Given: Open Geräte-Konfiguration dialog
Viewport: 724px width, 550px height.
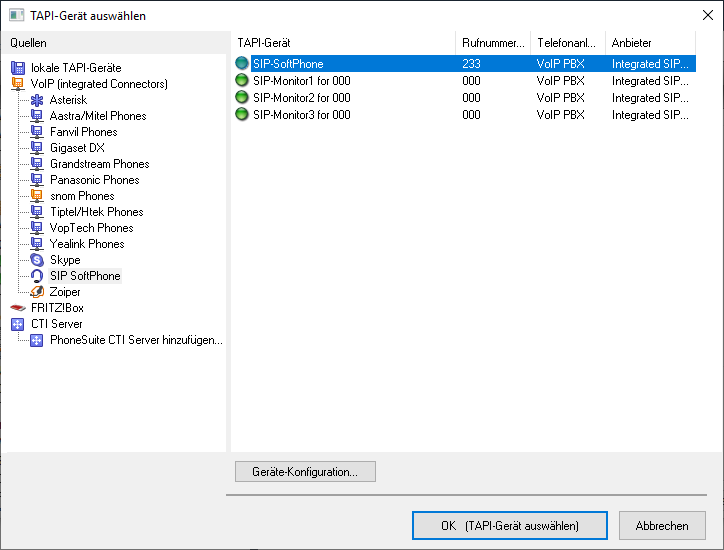Looking at the screenshot, I should [x=305, y=471].
